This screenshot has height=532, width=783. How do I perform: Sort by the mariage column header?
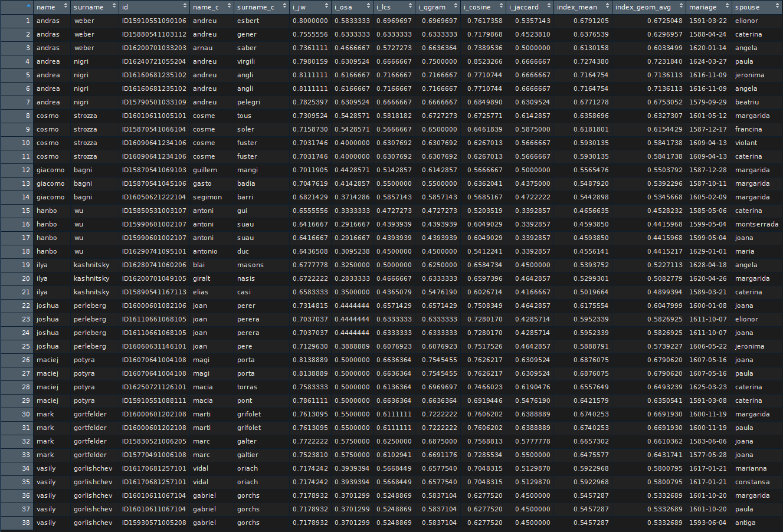tap(709, 7)
